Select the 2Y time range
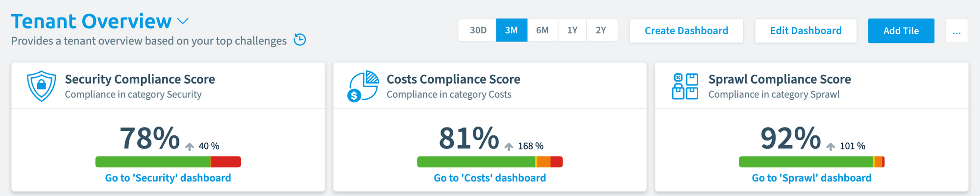This screenshot has width=980, height=196. 601,30
